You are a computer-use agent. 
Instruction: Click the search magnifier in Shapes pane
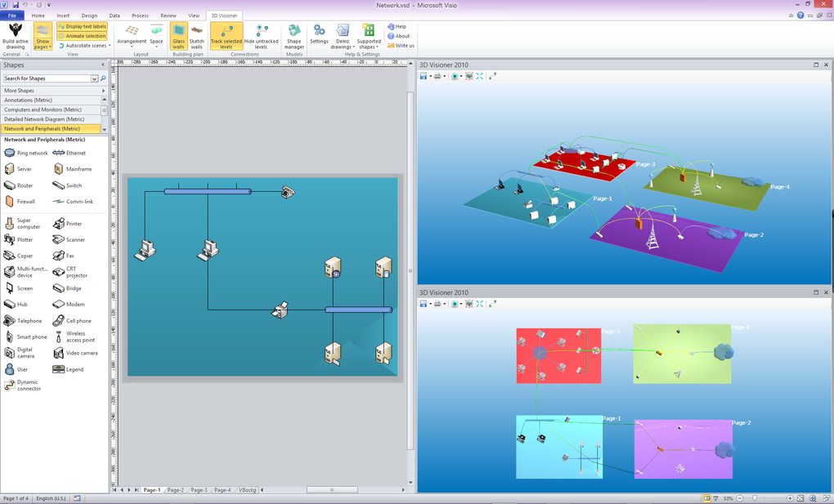coord(103,78)
